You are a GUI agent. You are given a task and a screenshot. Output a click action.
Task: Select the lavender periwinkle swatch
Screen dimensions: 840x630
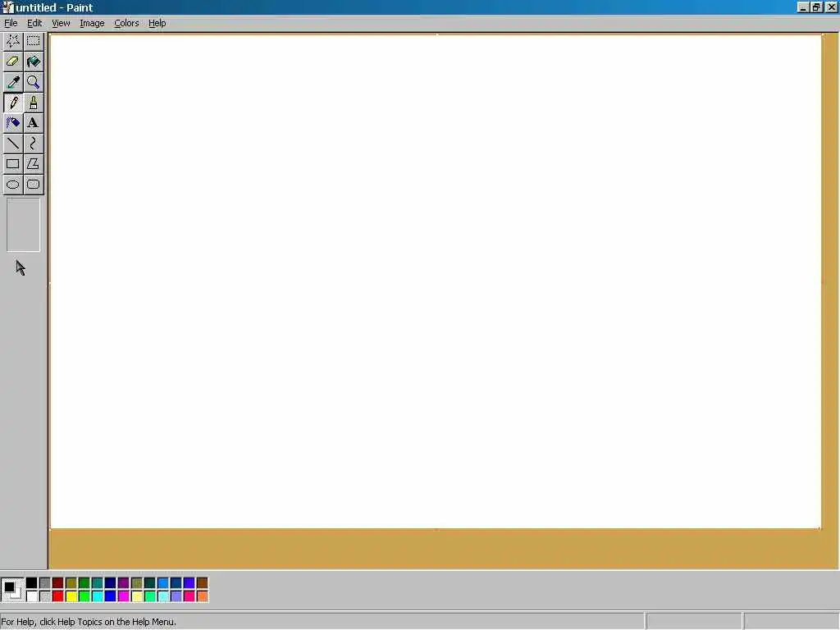(176, 596)
